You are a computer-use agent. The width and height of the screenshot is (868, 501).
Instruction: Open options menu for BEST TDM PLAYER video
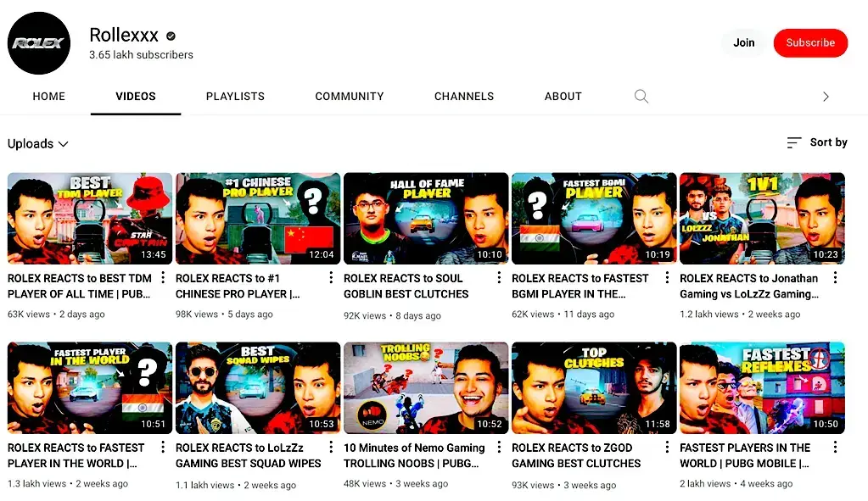pyautogui.click(x=163, y=277)
